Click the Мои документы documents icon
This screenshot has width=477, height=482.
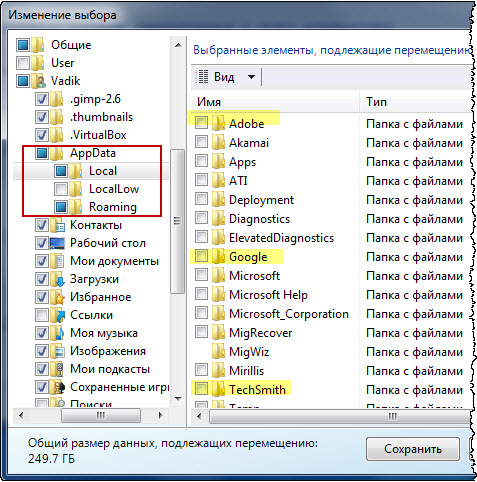click(x=57, y=261)
